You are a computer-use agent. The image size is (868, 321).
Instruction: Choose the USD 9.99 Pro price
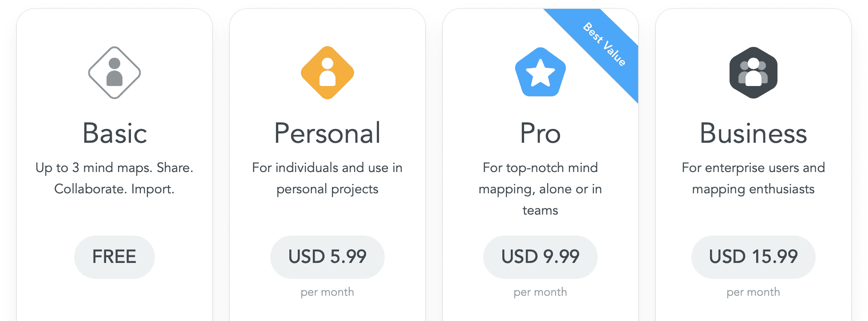point(541,257)
